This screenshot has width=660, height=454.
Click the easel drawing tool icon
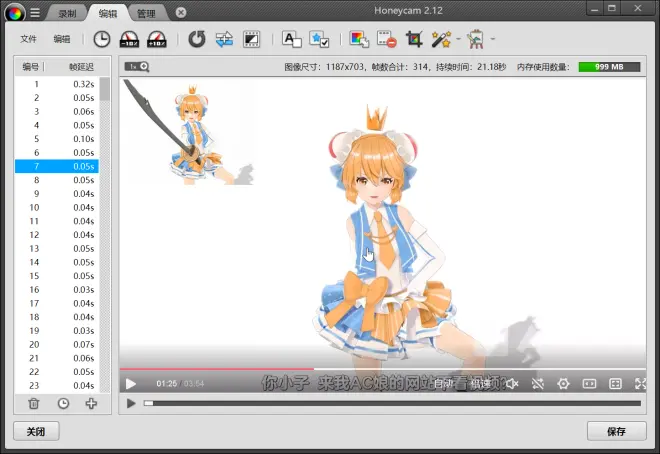coord(476,39)
